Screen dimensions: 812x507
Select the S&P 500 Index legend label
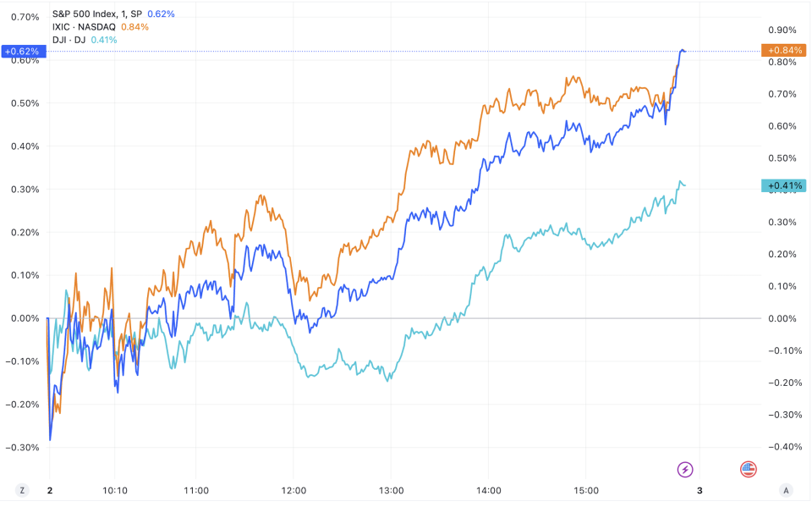pyautogui.click(x=96, y=14)
